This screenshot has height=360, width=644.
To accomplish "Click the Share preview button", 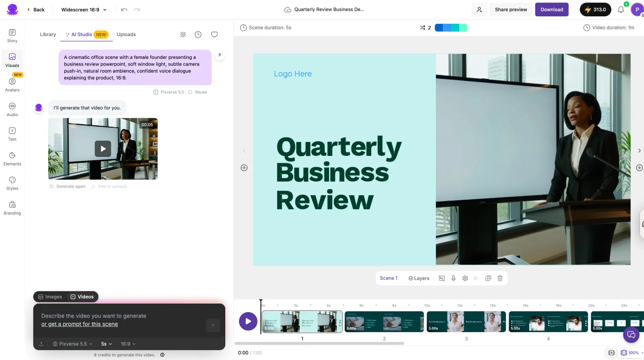I will point(511,9).
